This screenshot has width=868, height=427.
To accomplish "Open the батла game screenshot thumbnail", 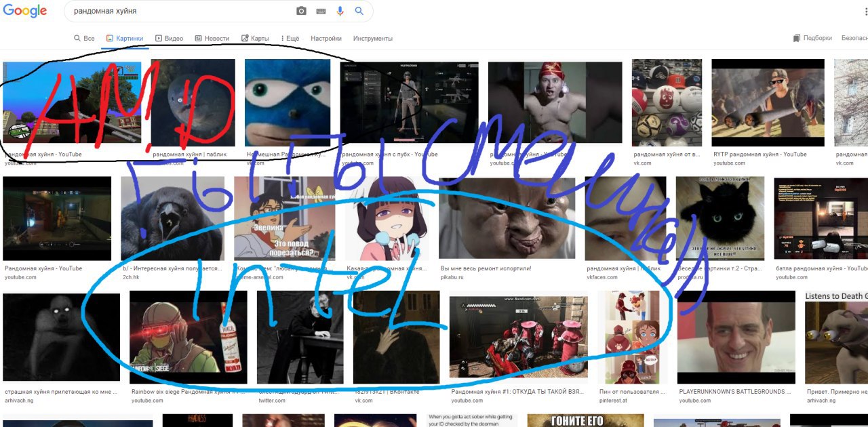I will [x=821, y=219].
